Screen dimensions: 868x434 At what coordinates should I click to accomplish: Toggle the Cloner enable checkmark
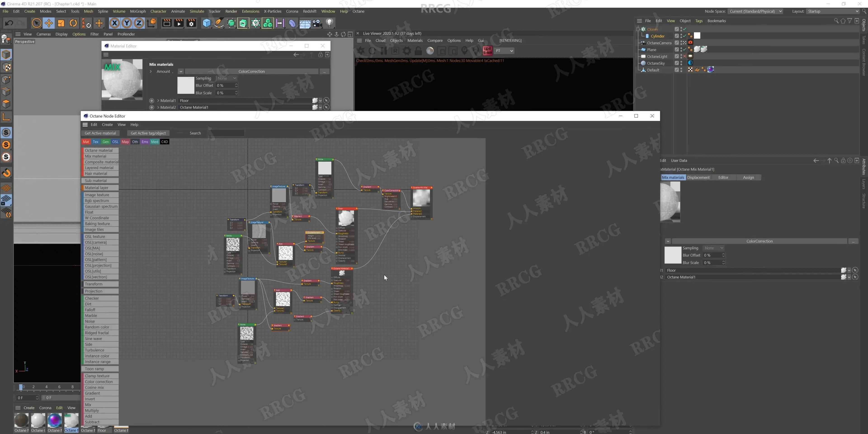pyautogui.click(x=684, y=29)
